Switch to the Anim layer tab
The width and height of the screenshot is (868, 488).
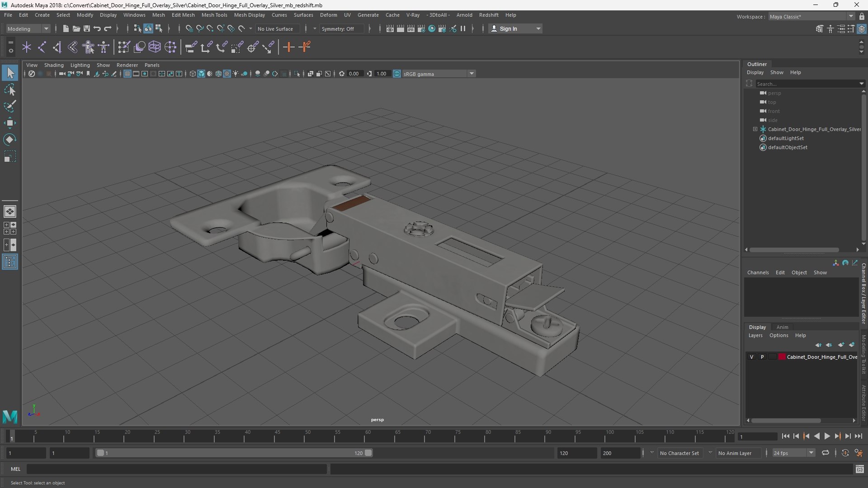pyautogui.click(x=783, y=327)
